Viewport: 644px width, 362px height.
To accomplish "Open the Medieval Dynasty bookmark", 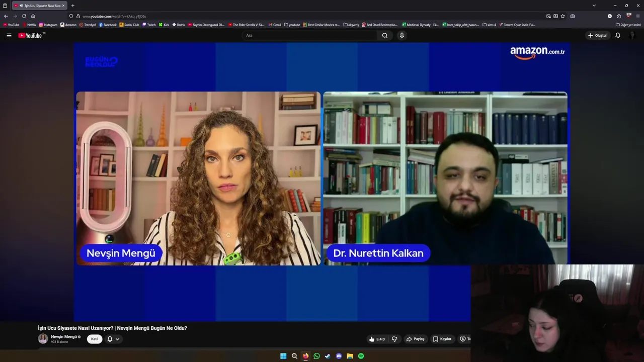I will pyautogui.click(x=420, y=25).
